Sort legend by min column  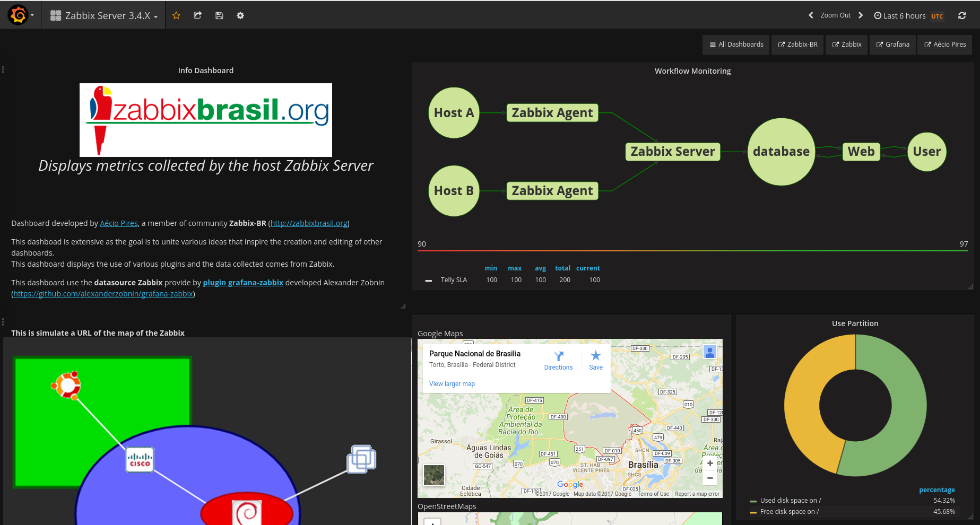(491, 268)
